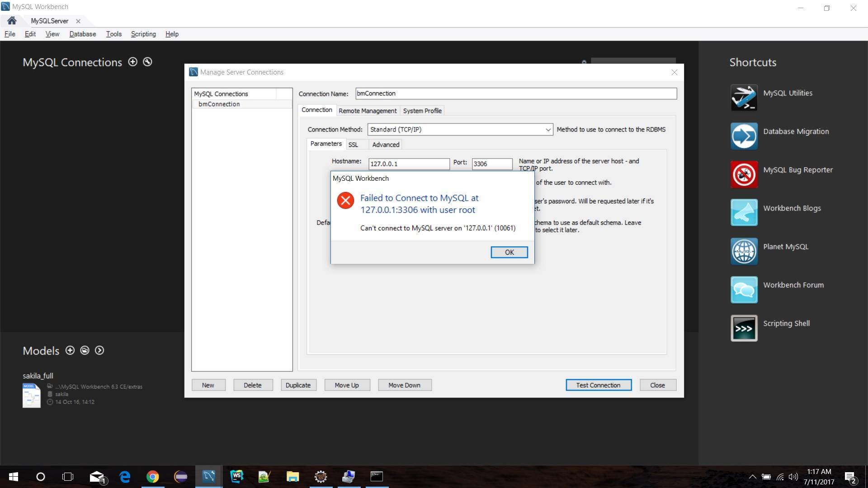Click the Move Down button

pos(405,385)
